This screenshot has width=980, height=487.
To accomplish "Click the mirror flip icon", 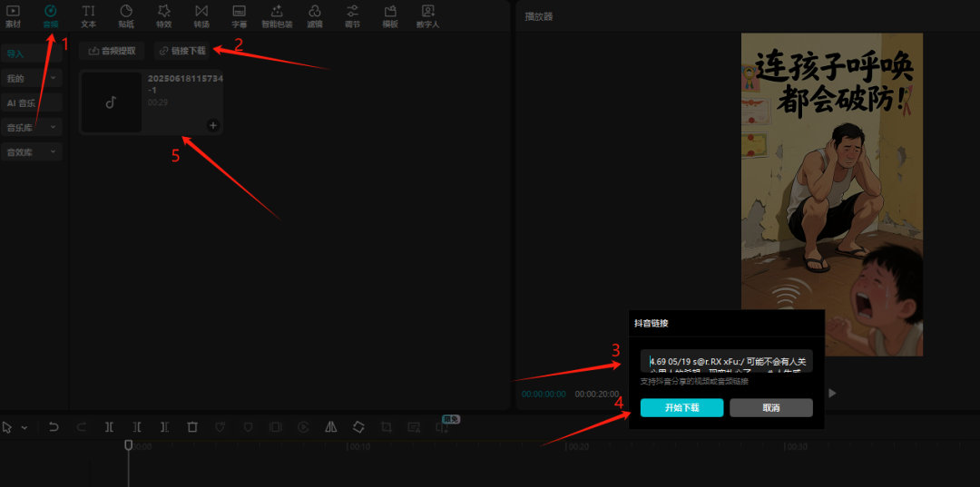I will point(331,427).
